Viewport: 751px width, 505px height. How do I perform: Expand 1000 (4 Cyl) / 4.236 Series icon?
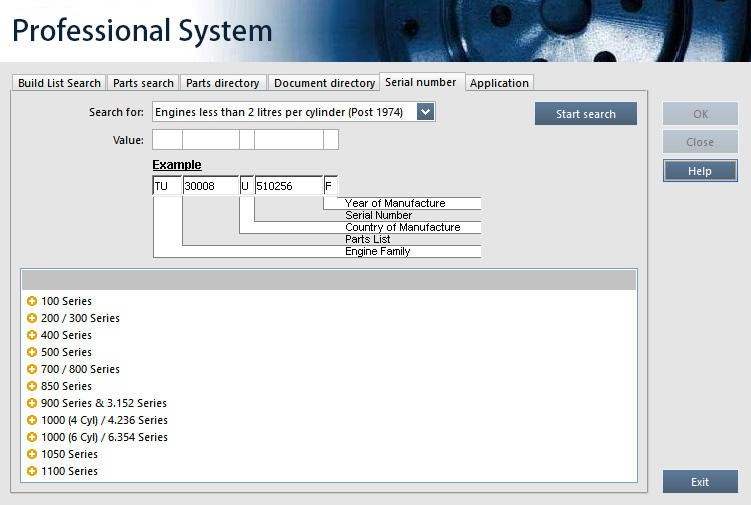32,420
